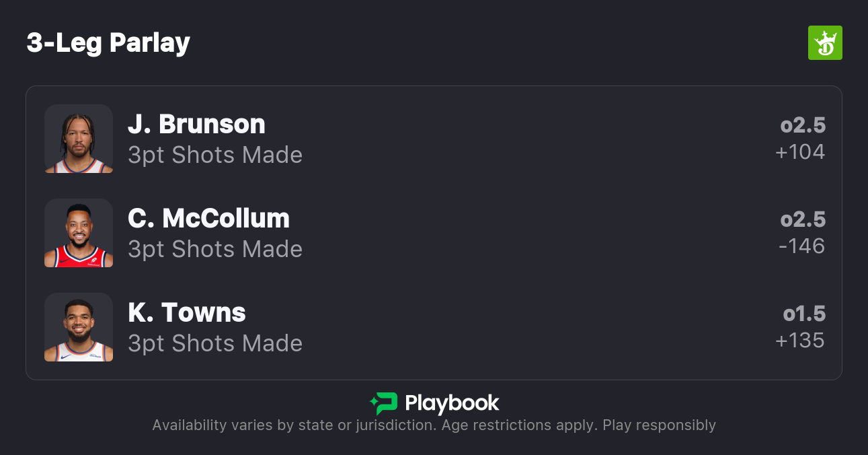Open K. Towns' player headshot
Viewport: 868px width, 455px height.
[x=79, y=327]
